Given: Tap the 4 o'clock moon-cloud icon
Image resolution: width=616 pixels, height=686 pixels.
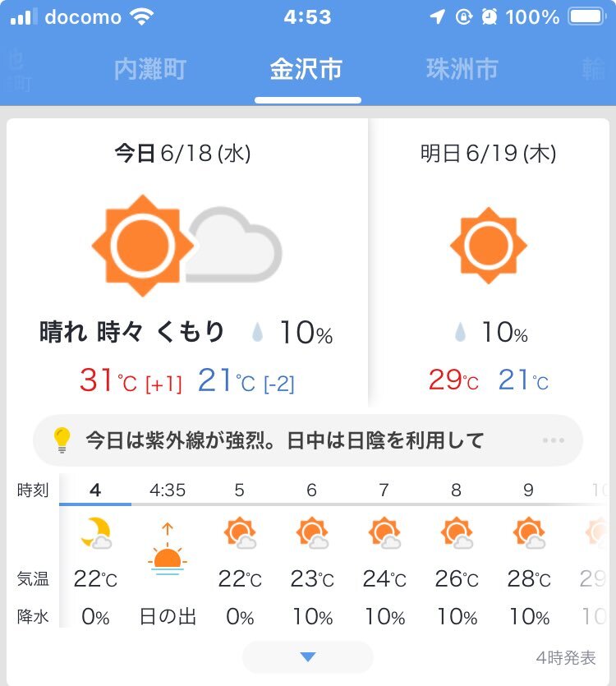Looking at the screenshot, I should [x=95, y=532].
